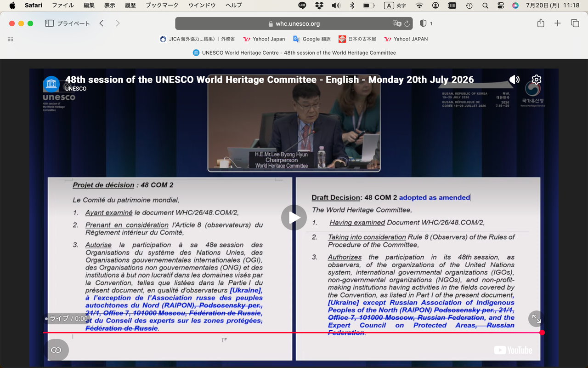Reload the whc.unesco.org page
Viewport: 588px width, 368px height.
[407, 23]
